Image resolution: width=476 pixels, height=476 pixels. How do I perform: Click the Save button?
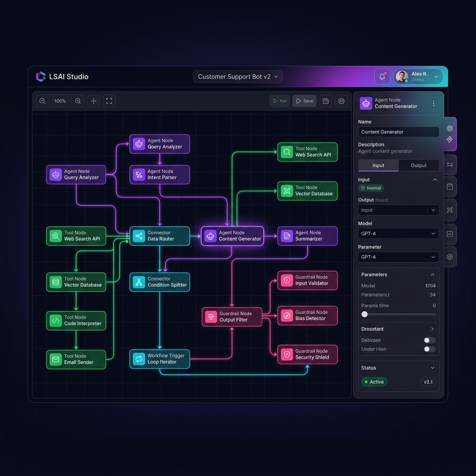tap(304, 101)
